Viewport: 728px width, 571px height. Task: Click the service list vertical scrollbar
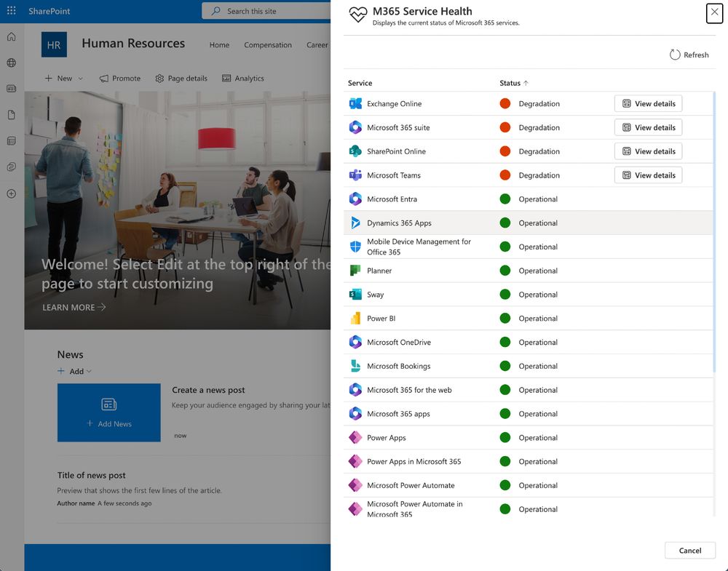click(714, 232)
